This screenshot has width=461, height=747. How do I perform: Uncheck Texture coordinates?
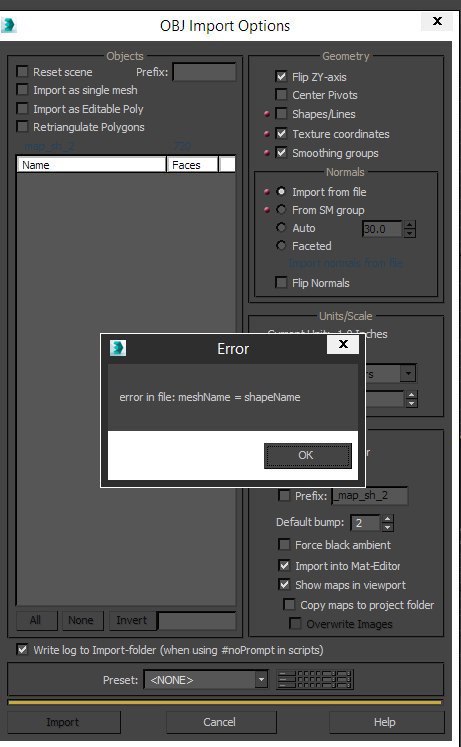(x=281, y=133)
